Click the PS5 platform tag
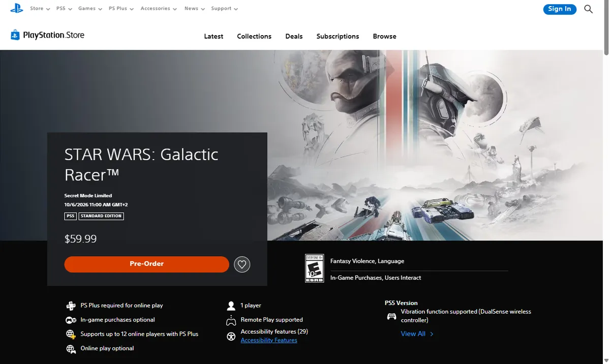 click(71, 216)
